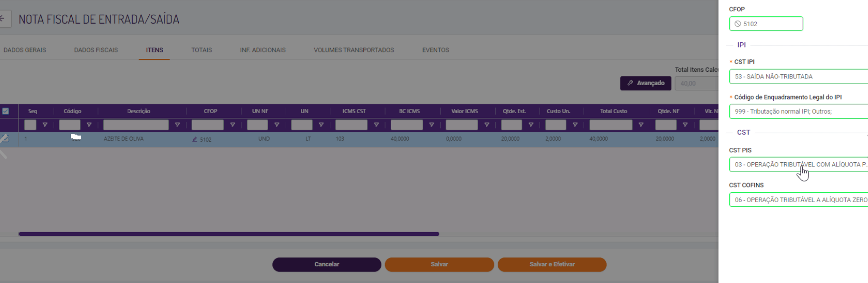
Task: Open the Total Custo column filter icon
Action: [x=641, y=125]
